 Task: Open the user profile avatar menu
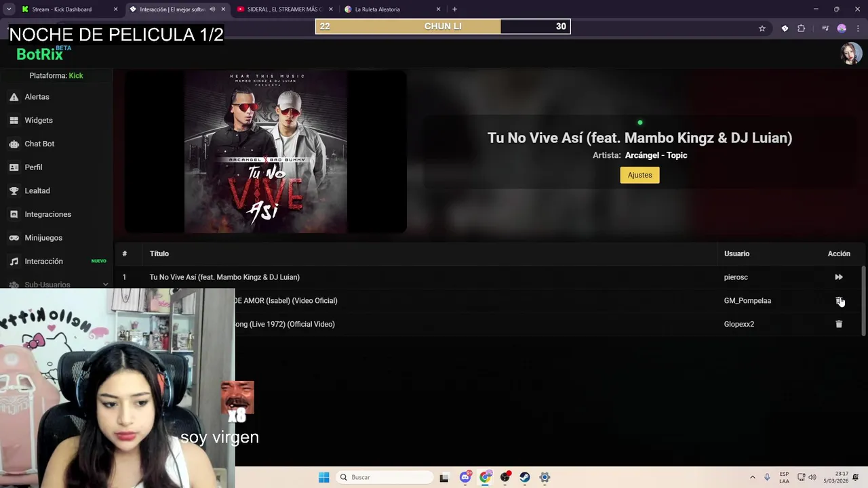851,54
